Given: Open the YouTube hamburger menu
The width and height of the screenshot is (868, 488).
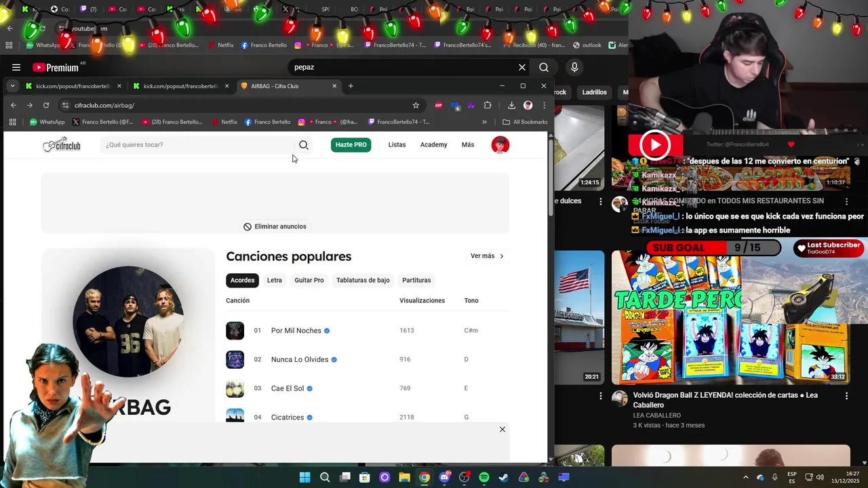Looking at the screenshot, I should pyautogui.click(x=16, y=67).
